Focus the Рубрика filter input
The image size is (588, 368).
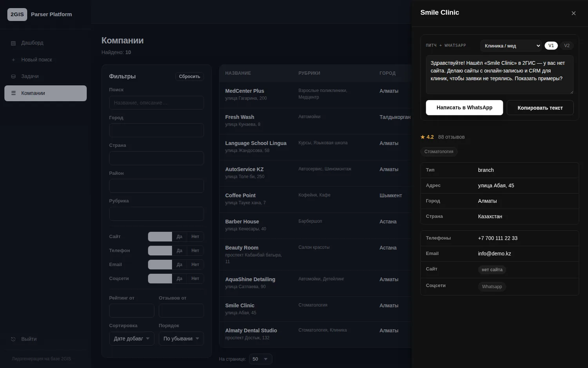[156, 214]
